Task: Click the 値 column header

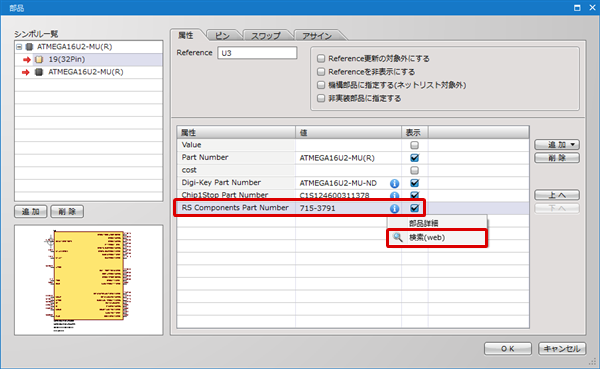Action: tap(348, 132)
